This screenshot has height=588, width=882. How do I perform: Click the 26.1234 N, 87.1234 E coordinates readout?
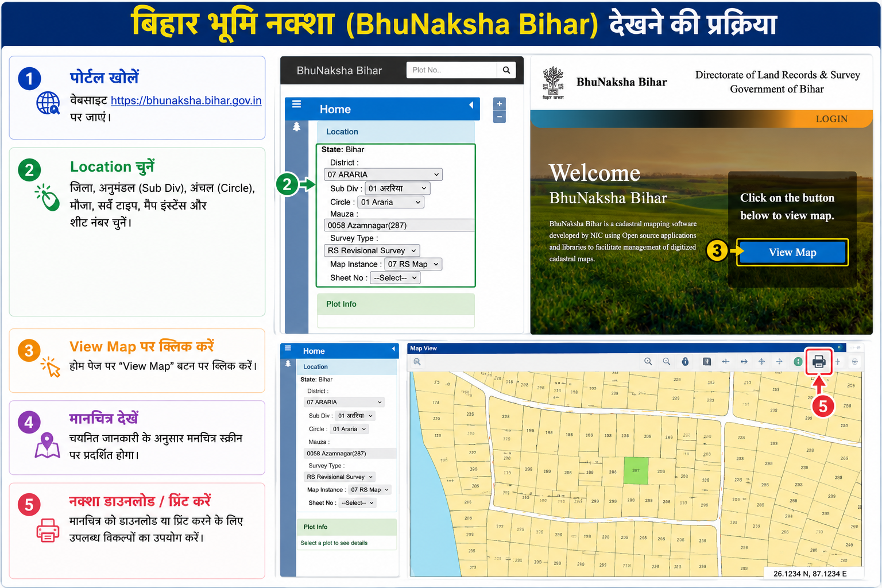pyautogui.click(x=810, y=574)
